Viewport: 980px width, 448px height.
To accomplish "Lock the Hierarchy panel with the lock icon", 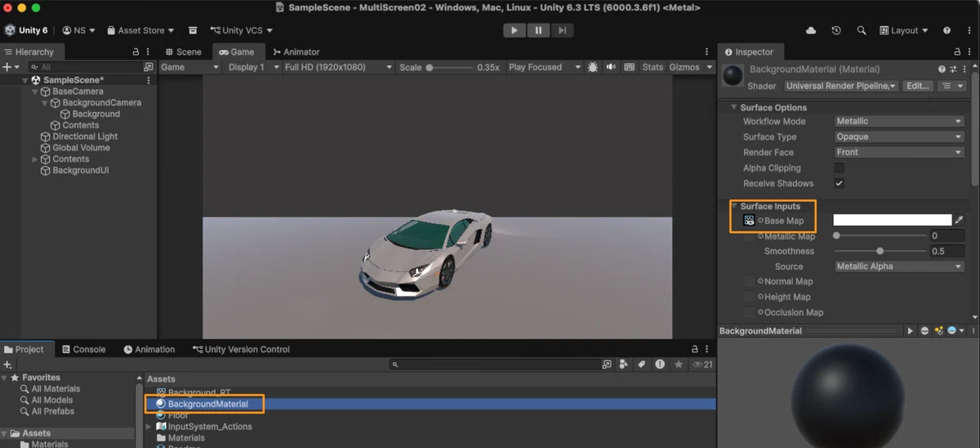I will 136,52.
